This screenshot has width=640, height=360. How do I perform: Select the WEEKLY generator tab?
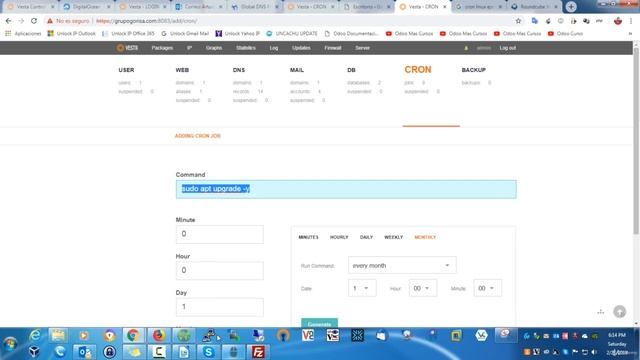point(393,237)
